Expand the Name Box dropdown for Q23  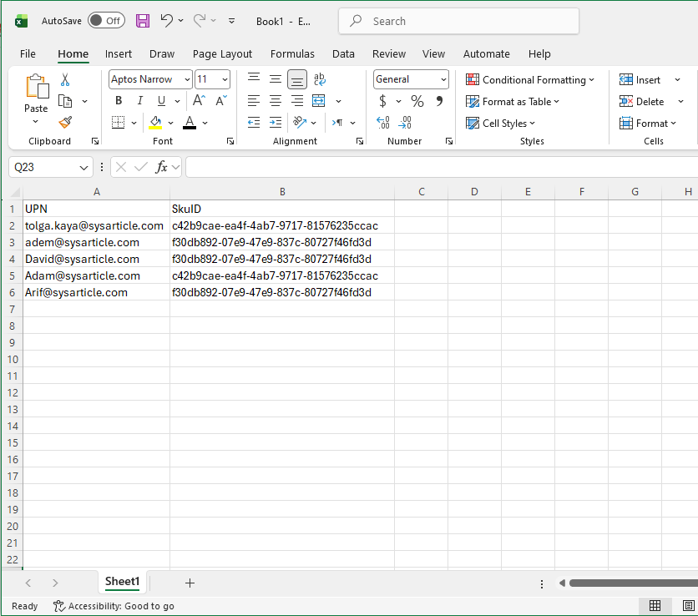[83, 168]
